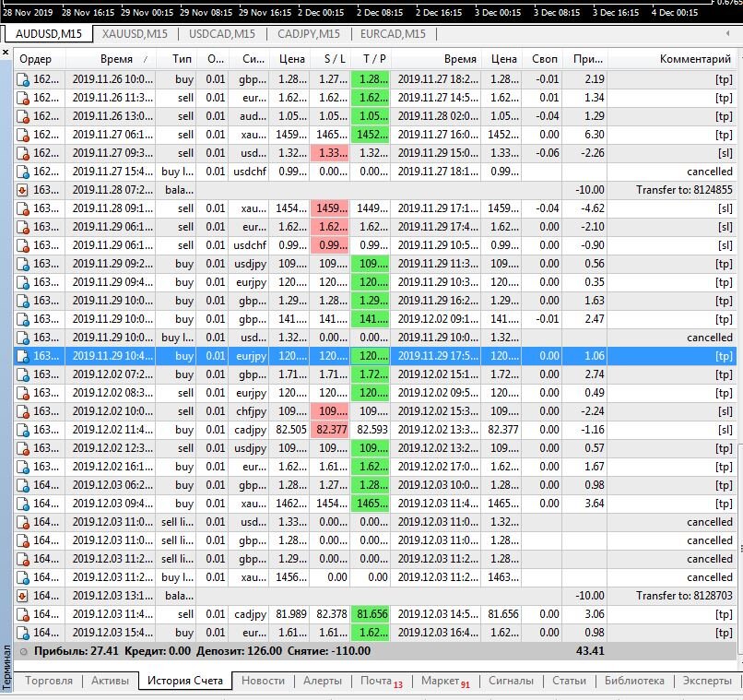Open the Маркет tab
The image size is (743, 700).
click(x=445, y=681)
